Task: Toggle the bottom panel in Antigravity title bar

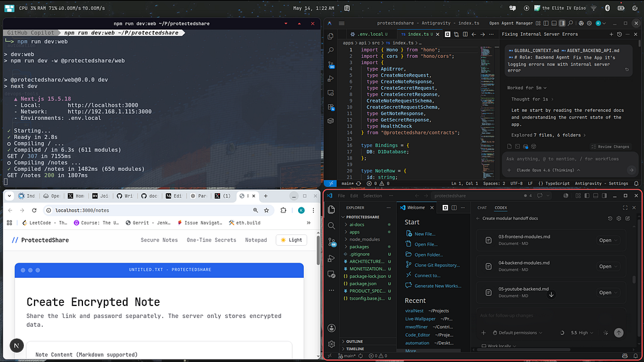Action: coord(554,23)
